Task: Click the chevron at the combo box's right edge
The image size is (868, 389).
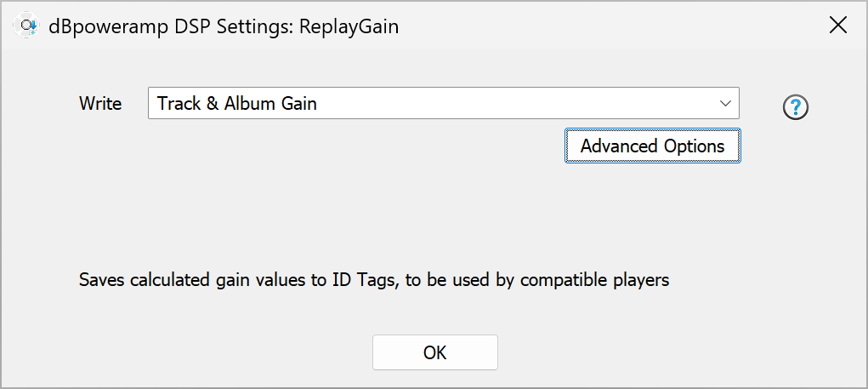Action: pos(725,104)
